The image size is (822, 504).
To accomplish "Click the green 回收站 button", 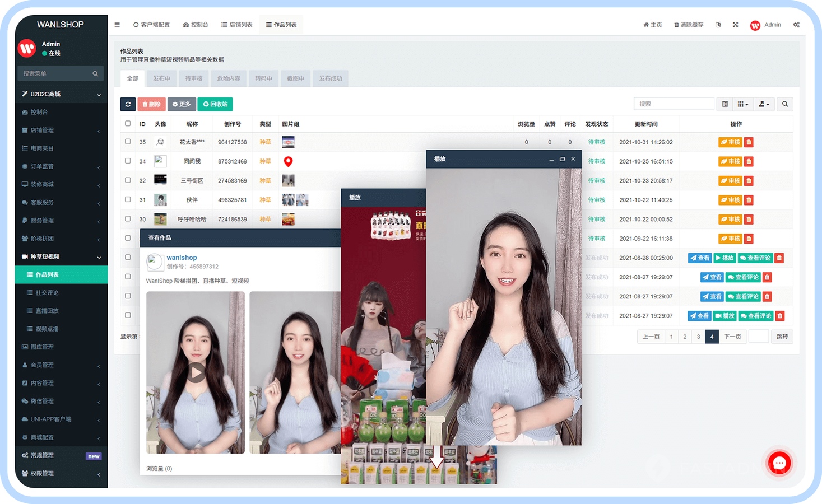I will 215,104.
